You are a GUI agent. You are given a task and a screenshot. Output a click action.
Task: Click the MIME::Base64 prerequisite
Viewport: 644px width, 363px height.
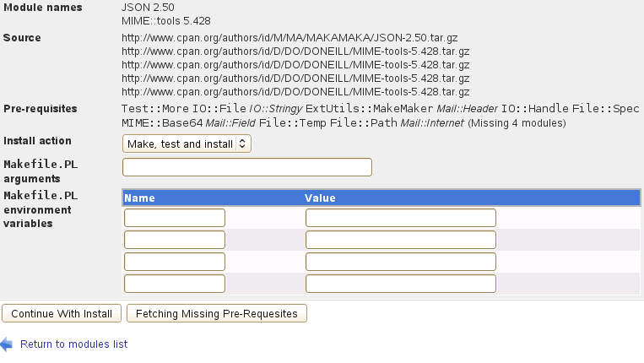tap(162, 123)
